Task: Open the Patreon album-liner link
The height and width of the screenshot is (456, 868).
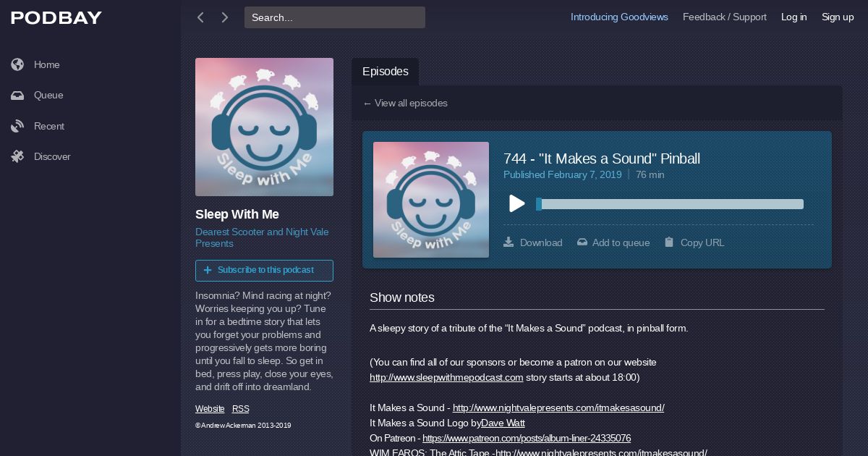Action: 527,438
